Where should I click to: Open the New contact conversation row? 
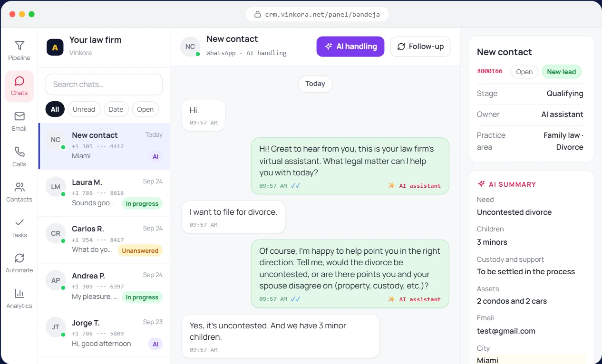click(104, 146)
